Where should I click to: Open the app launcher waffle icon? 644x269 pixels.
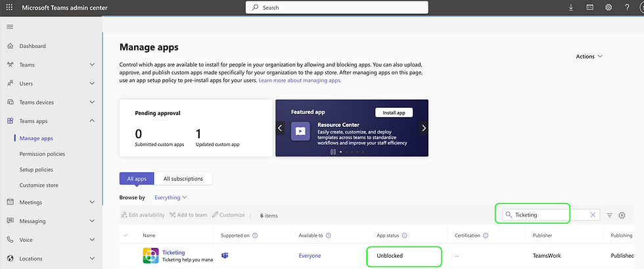pyautogui.click(x=9, y=7)
